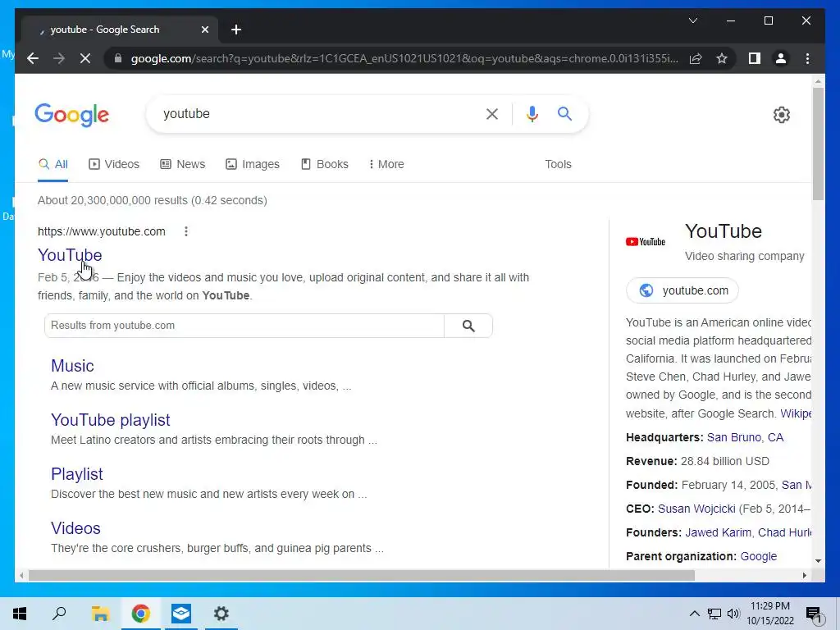
Task: Stop page loading with the X button
Action: click(85, 58)
